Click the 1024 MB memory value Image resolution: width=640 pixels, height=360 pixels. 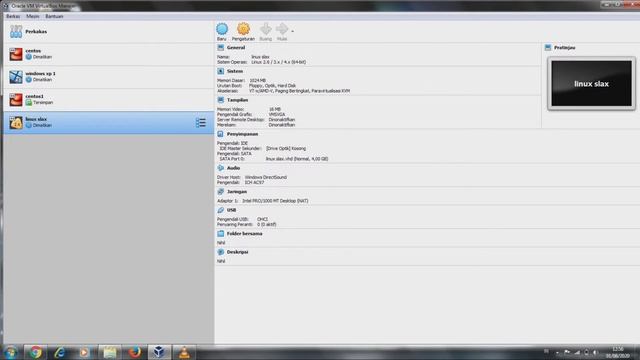click(258, 80)
